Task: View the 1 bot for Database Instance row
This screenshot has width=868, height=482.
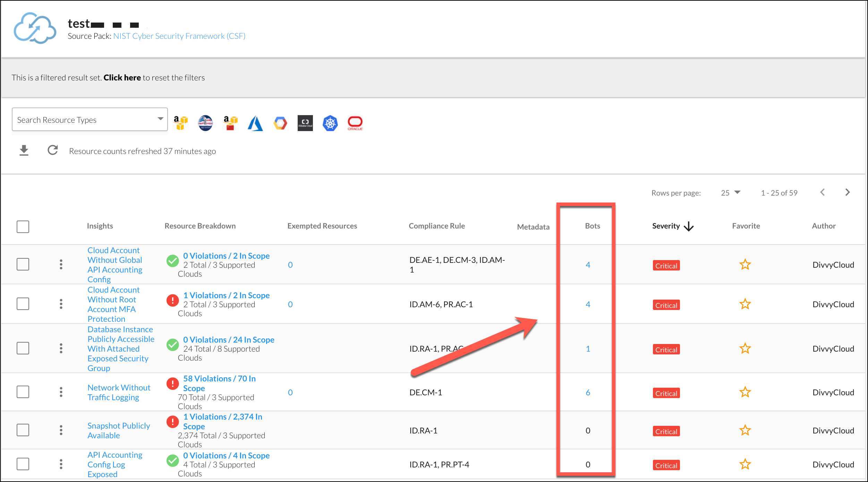Action: coord(588,349)
